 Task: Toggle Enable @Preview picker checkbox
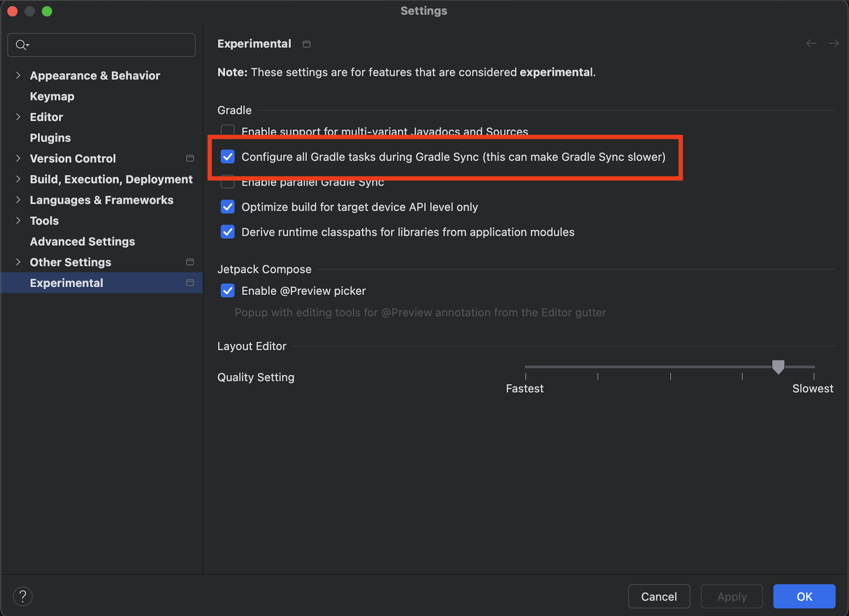click(228, 291)
